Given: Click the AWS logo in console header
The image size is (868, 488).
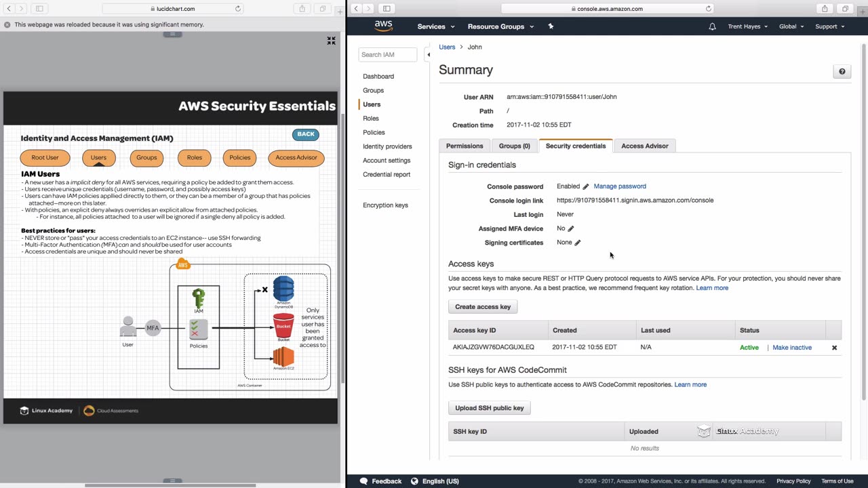Looking at the screenshot, I should 383,26.
